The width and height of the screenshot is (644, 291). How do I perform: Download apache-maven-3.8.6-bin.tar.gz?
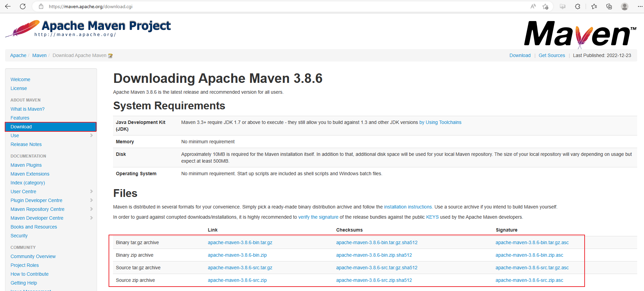(240, 242)
